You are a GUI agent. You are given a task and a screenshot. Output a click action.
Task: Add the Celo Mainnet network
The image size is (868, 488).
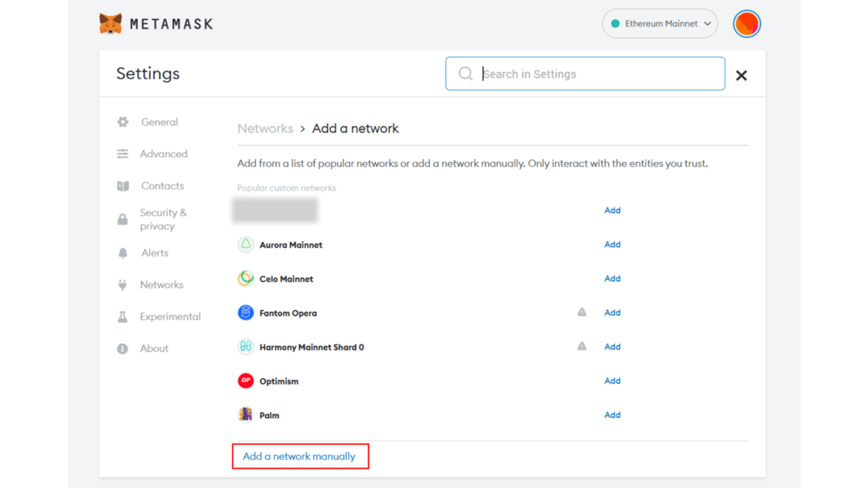(x=612, y=278)
